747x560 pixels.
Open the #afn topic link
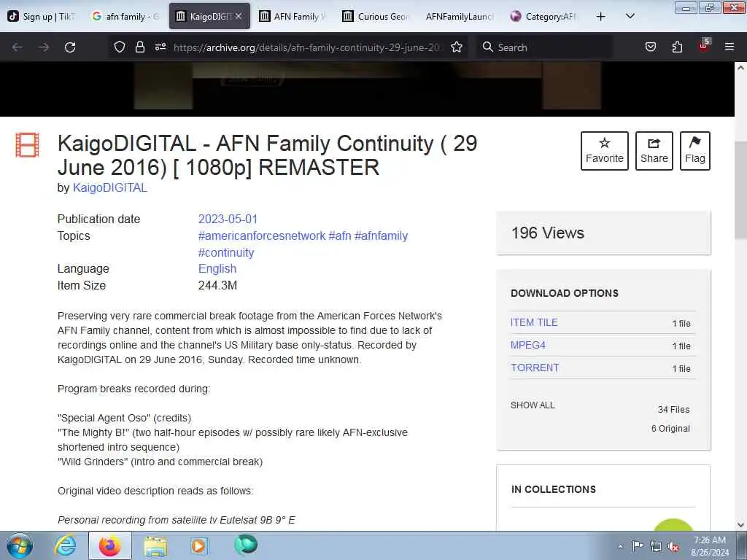(x=340, y=236)
